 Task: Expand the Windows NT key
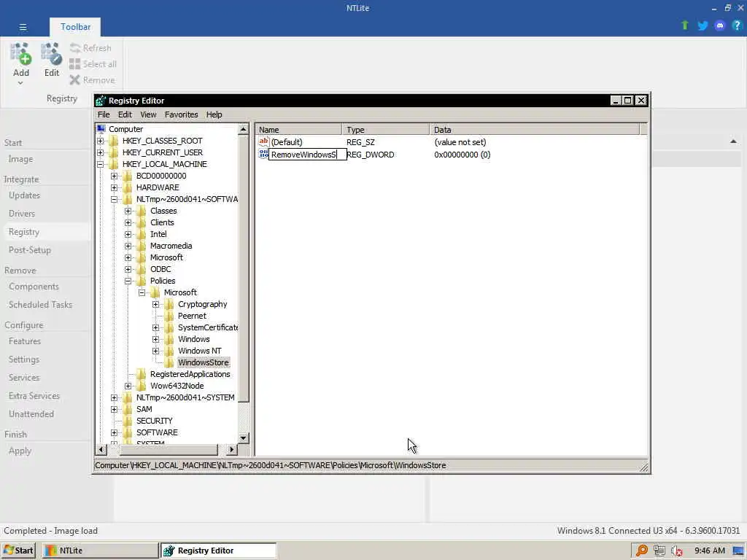(156, 351)
